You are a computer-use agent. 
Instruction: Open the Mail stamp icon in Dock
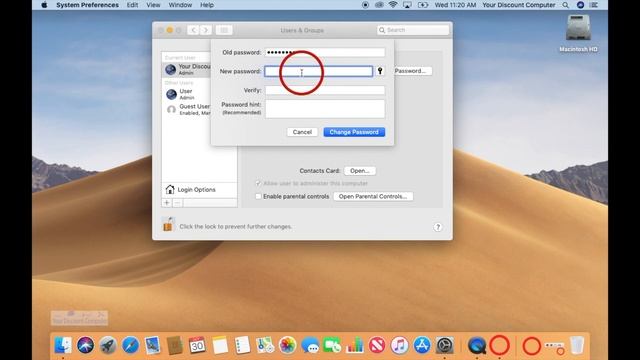[153, 345]
